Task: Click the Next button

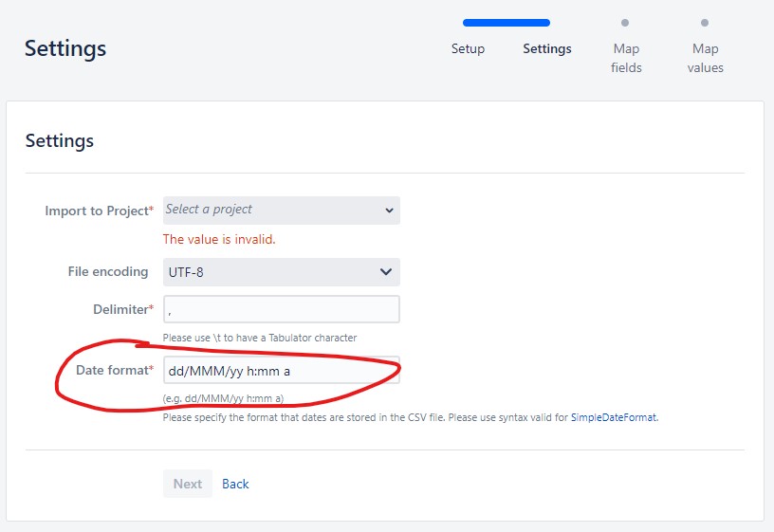Action: coord(188,484)
